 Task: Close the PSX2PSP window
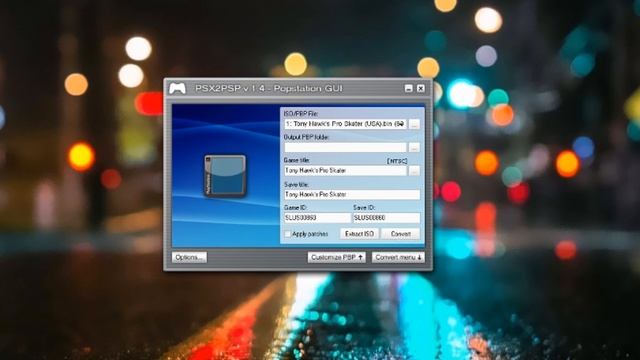[x=421, y=88]
